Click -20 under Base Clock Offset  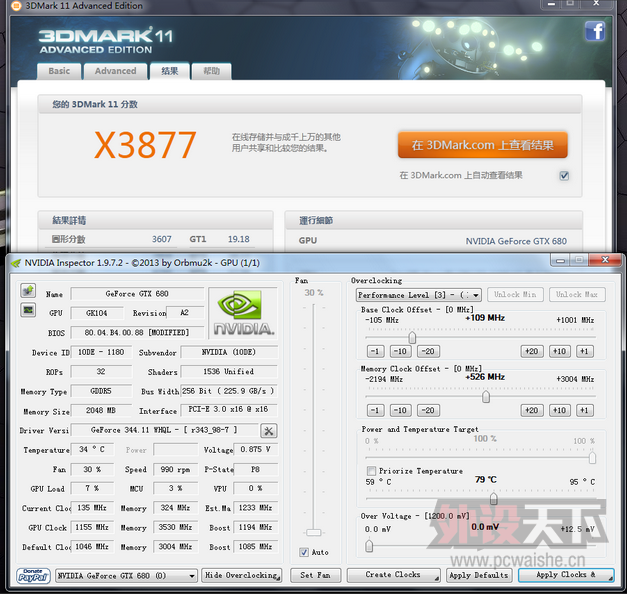tap(428, 351)
